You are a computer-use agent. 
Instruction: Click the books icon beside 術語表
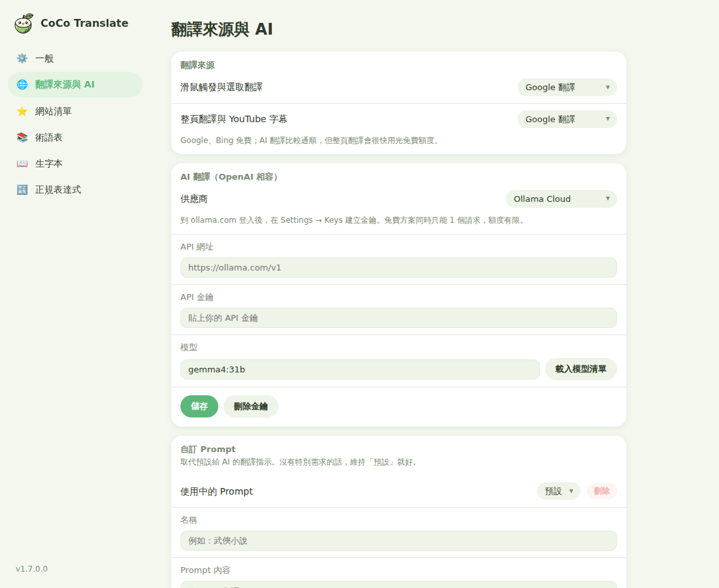pyautogui.click(x=22, y=137)
